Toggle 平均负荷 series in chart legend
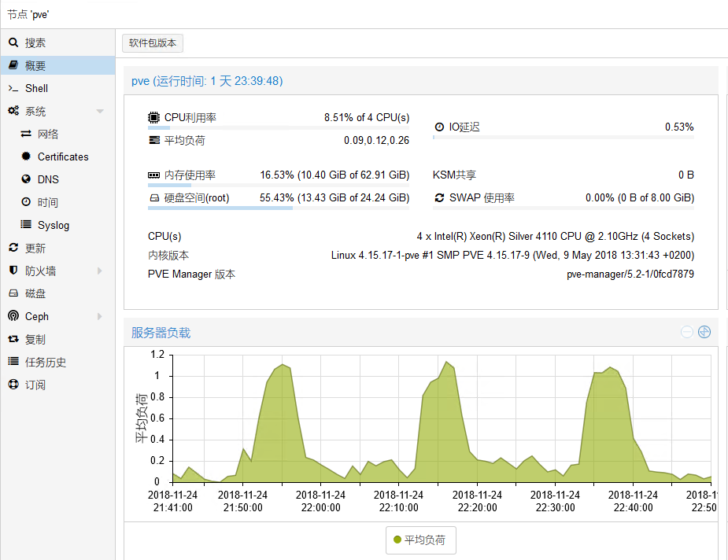This screenshot has height=560, width=728. [x=420, y=540]
